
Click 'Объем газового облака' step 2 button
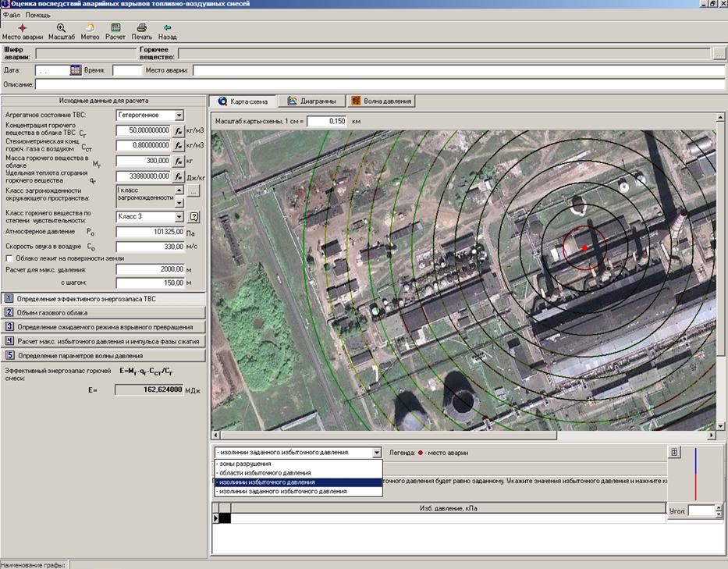click(x=105, y=312)
